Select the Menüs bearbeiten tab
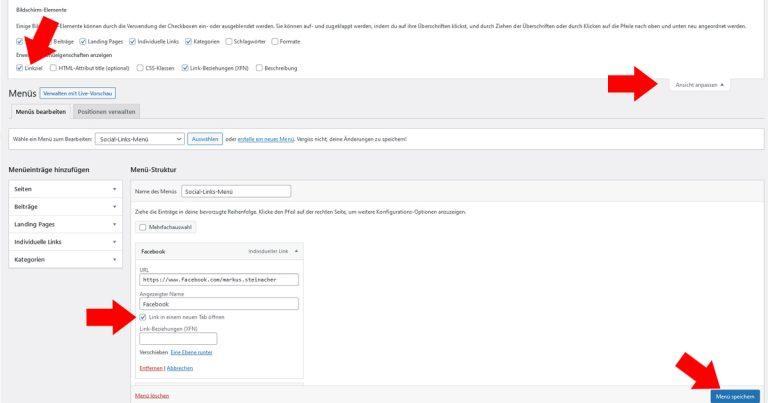Image resolution: width=768 pixels, height=403 pixels. click(x=39, y=111)
